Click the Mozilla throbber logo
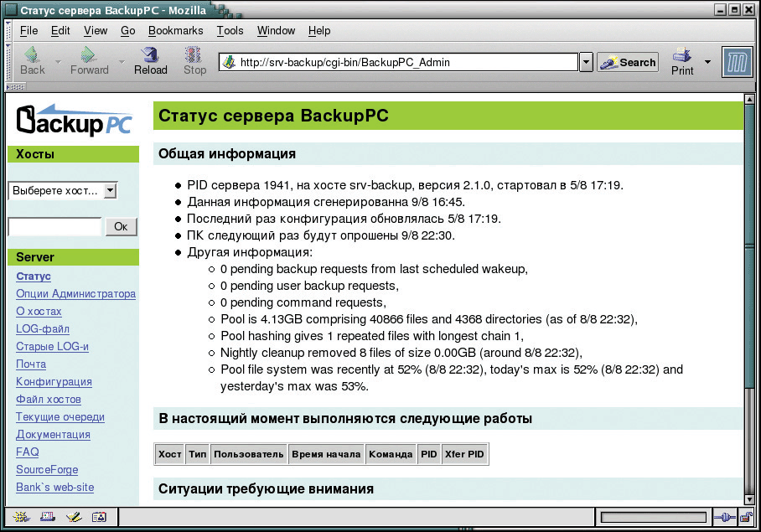This screenshot has width=761, height=532. pos(737,62)
